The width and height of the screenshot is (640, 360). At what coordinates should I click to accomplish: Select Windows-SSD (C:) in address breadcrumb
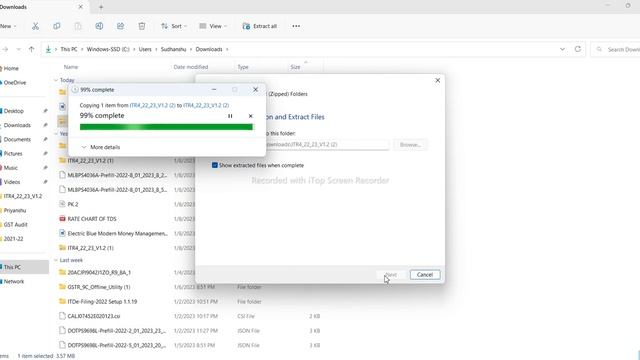pyautogui.click(x=108, y=49)
